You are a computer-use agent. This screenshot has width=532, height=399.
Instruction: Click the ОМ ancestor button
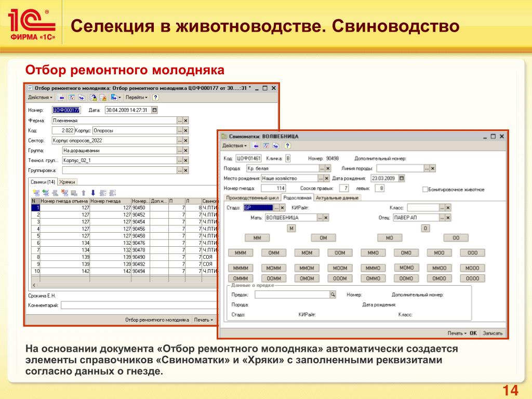point(323,238)
